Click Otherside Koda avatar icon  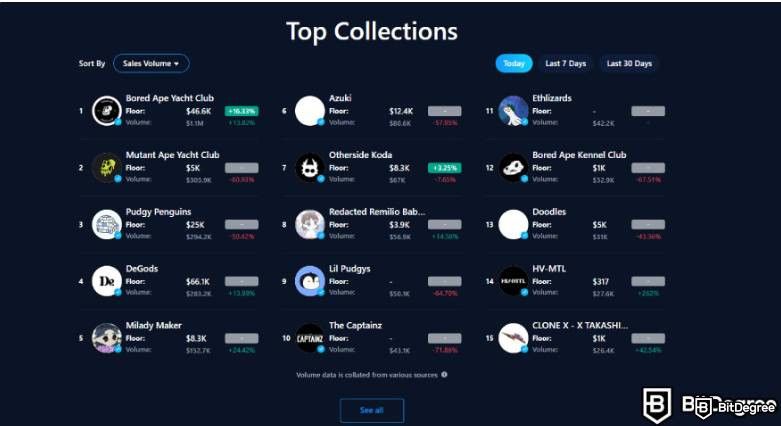tap(310, 167)
